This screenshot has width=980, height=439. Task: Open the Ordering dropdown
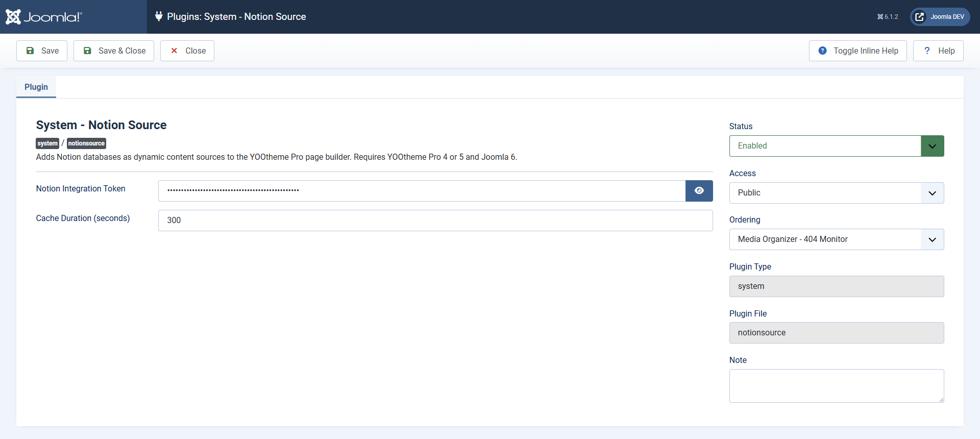(x=837, y=239)
